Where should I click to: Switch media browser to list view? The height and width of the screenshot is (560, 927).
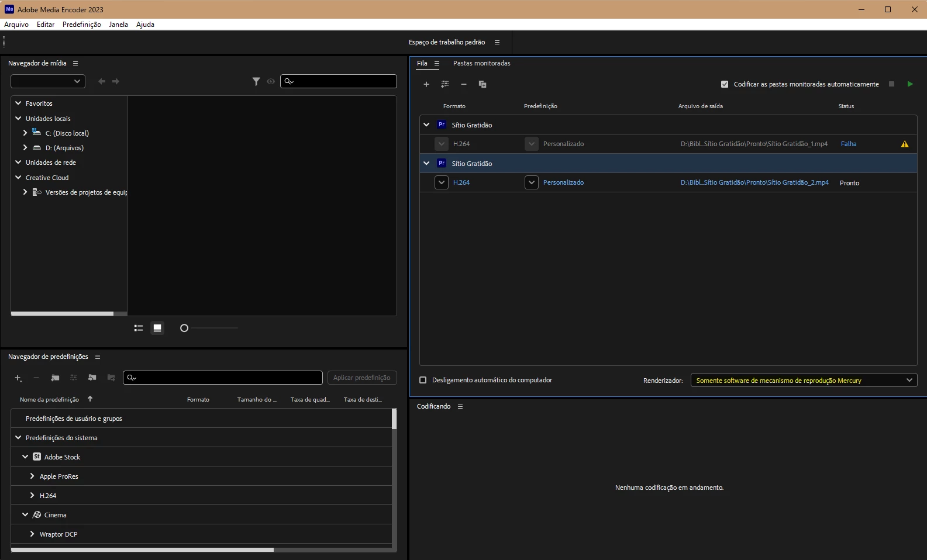pyautogui.click(x=139, y=328)
